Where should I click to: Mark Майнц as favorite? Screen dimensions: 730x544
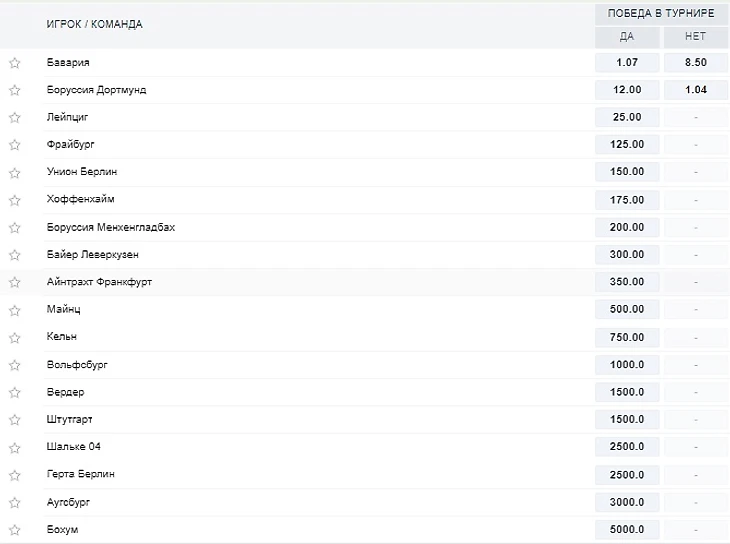[x=15, y=310]
